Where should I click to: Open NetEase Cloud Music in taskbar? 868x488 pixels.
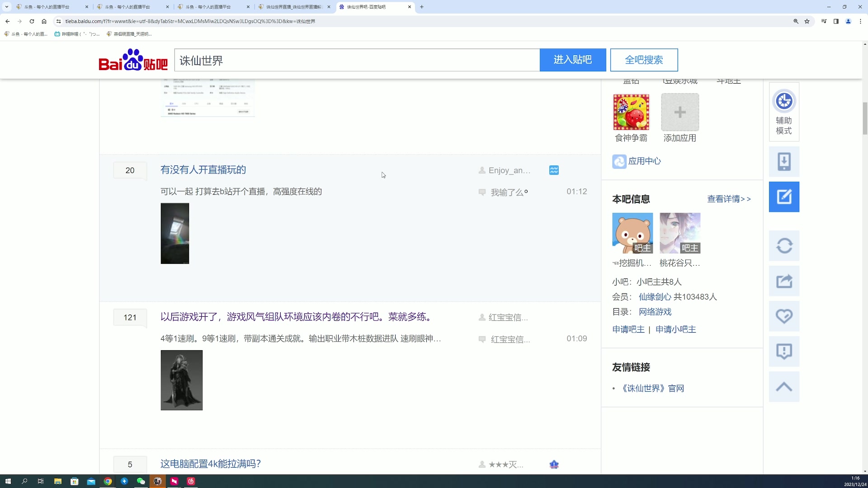pyautogui.click(x=190, y=481)
